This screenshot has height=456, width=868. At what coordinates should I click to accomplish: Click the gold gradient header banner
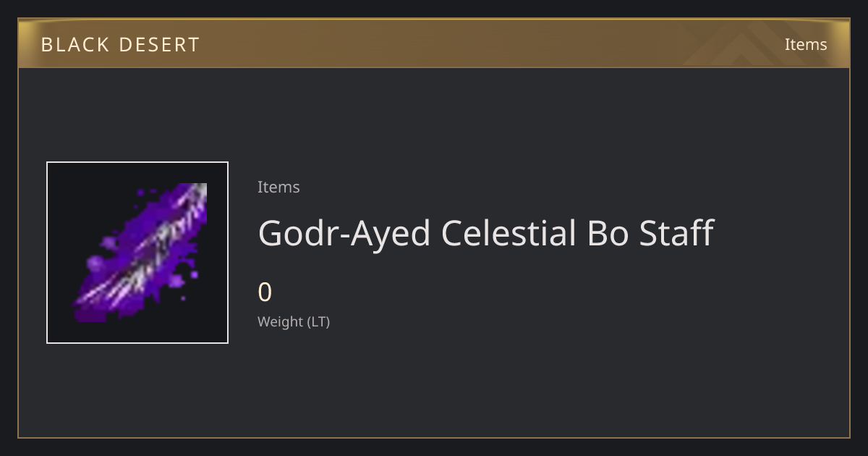click(x=434, y=43)
